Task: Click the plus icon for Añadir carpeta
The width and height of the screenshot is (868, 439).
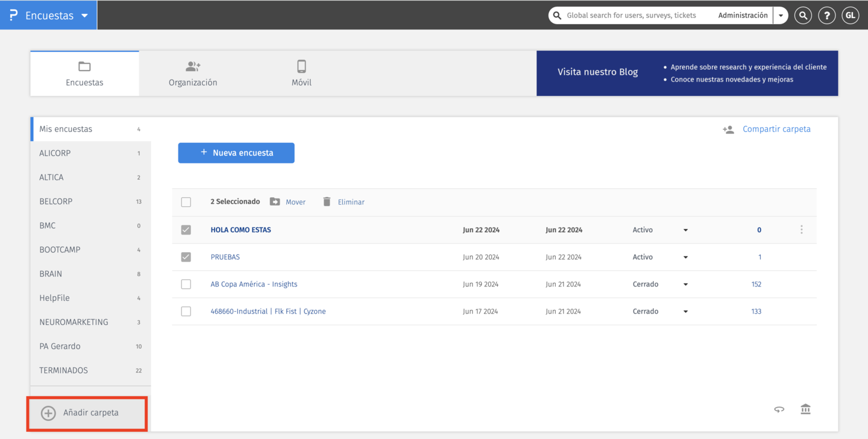Action: pos(48,413)
